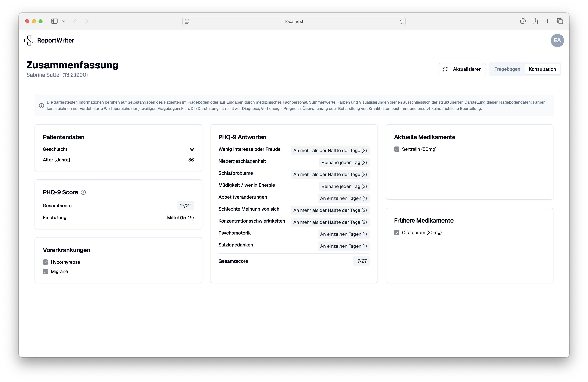
Task: Toggle the Citalopram (20mg) checkbox
Action: 397,232
